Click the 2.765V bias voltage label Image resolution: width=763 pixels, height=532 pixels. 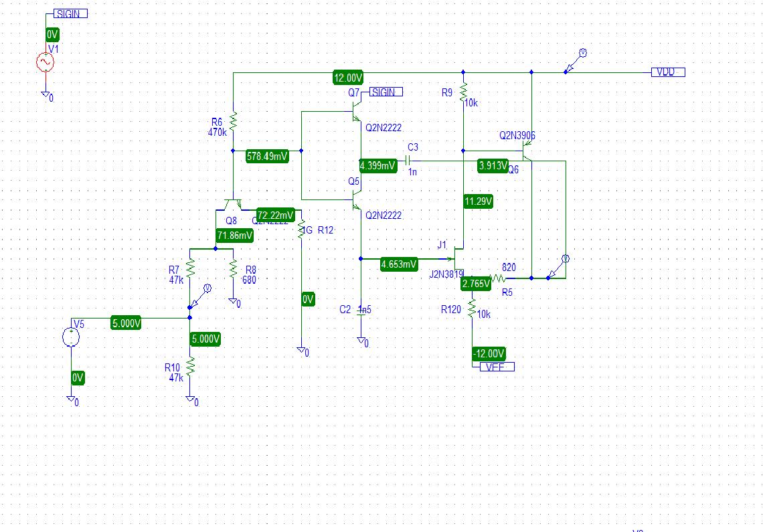click(476, 284)
